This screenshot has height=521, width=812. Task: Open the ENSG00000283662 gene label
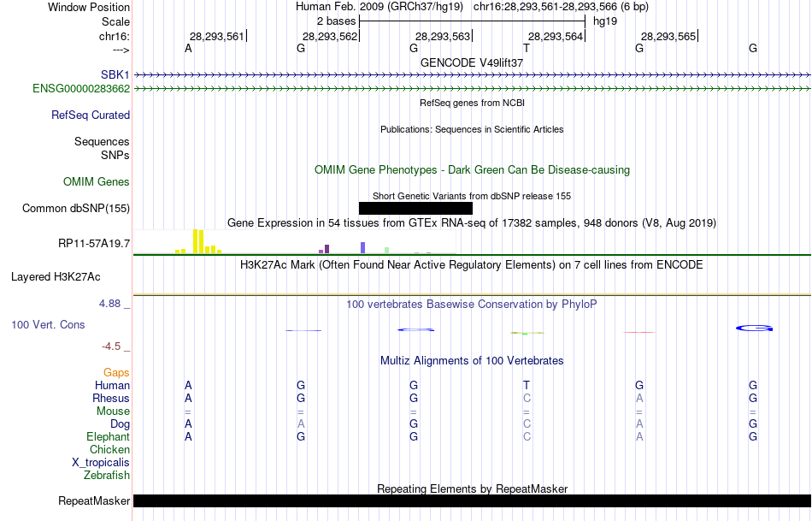coord(81,89)
